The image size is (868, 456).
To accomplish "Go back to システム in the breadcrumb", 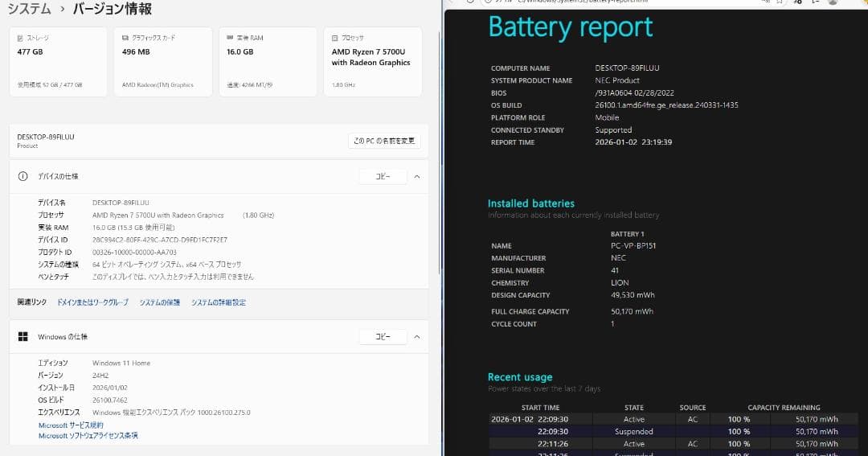I will (x=29, y=9).
